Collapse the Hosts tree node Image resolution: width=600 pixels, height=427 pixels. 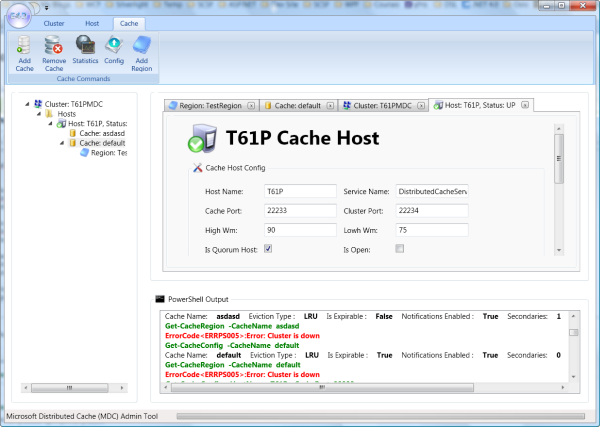click(x=39, y=114)
